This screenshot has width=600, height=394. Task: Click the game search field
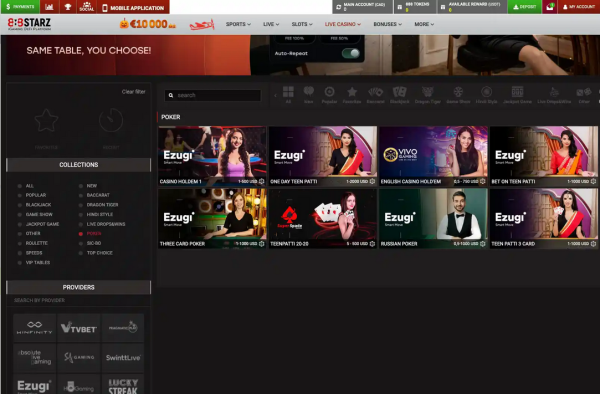[213, 95]
